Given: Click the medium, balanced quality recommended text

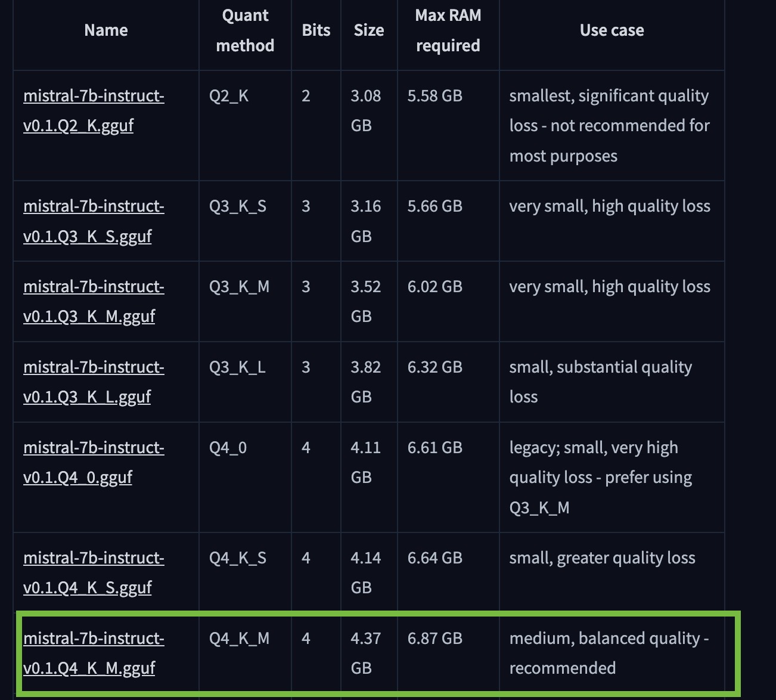Looking at the screenshot, I should click(609, 653).
